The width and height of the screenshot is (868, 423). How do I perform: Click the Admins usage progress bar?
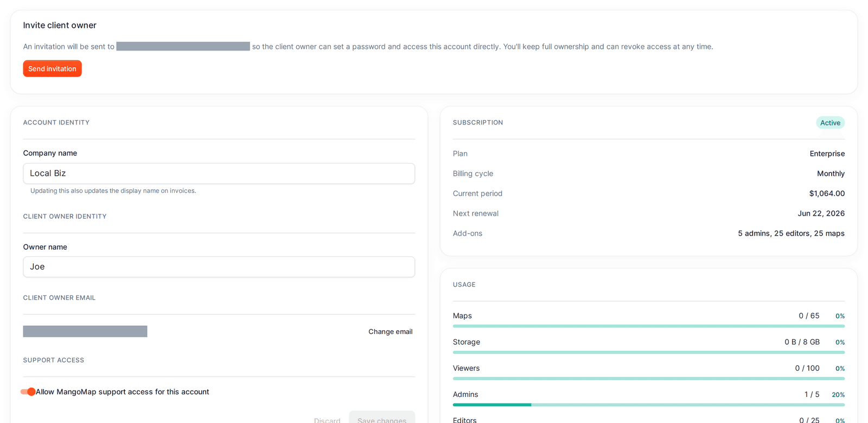648,405
